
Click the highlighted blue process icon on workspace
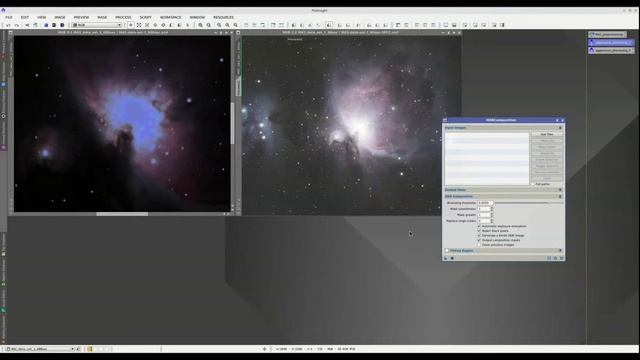tap(611, 42)
